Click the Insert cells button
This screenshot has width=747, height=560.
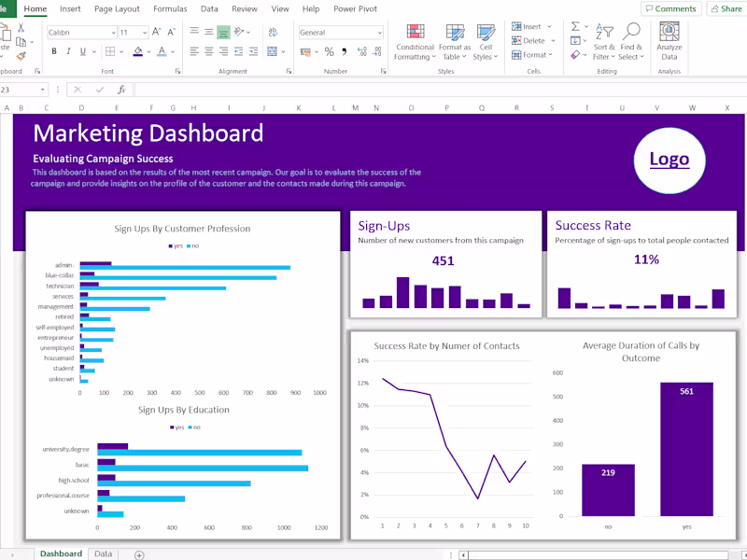pos(527,27)
